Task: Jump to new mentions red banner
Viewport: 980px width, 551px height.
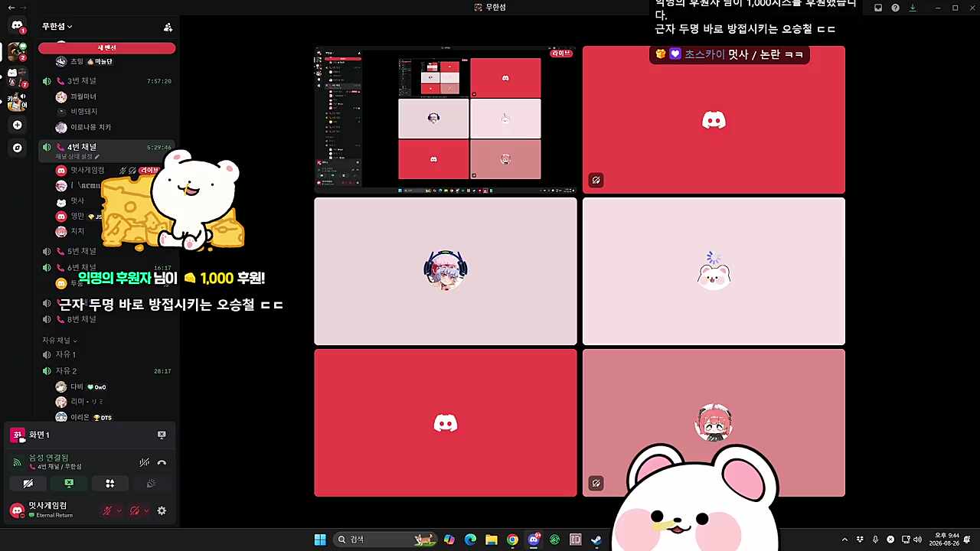Action: click(x=106, y=47)
